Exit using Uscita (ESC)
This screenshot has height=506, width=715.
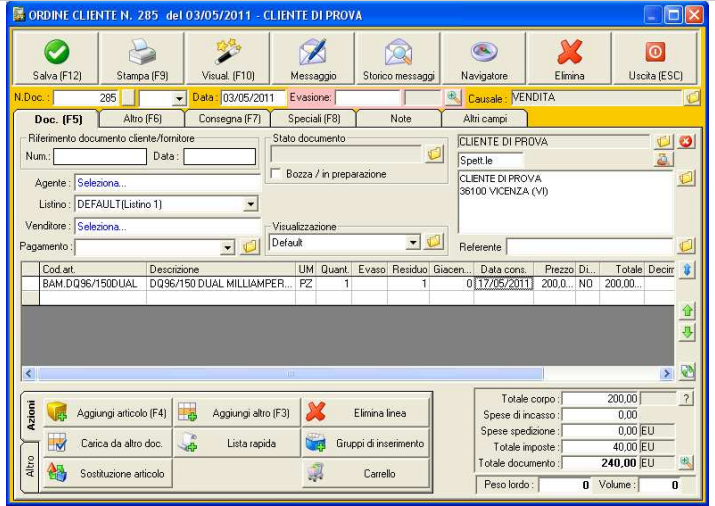pyautogui.click(x=655, y=58)
